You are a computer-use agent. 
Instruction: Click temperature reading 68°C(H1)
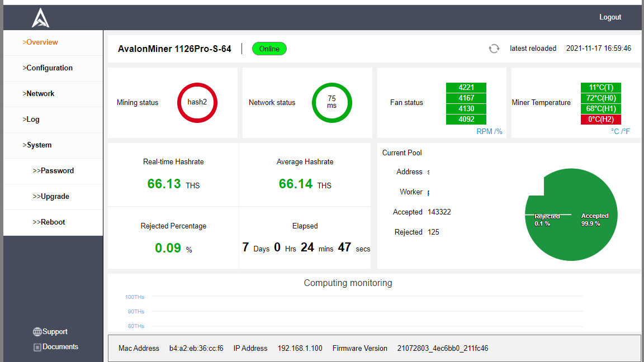[x=601, y=109]
